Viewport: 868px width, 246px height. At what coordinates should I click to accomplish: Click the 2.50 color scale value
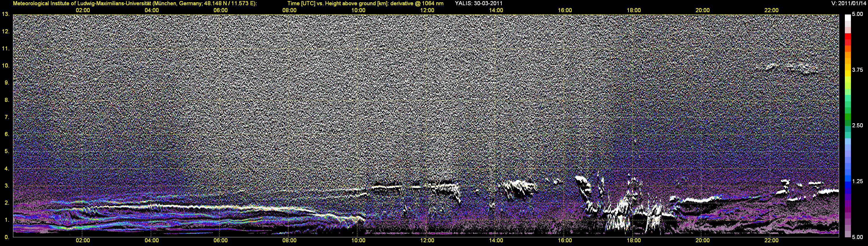[x=858, y=125]
